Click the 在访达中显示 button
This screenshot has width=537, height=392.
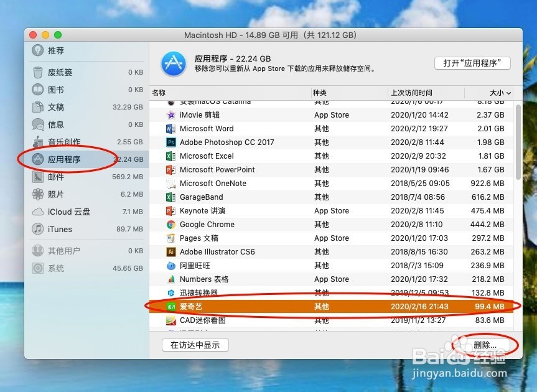(x=195, y=344)
